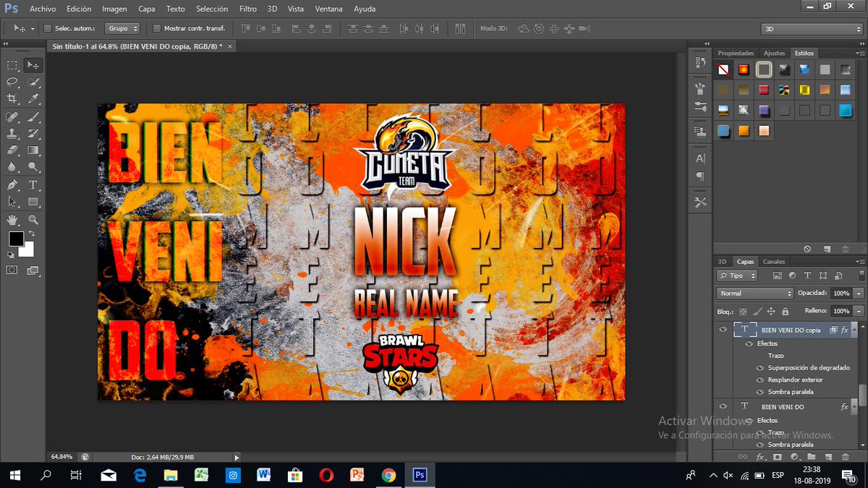Open the Normal blend mode dropdown
The image size is (868, 488).
click(755, 294)
